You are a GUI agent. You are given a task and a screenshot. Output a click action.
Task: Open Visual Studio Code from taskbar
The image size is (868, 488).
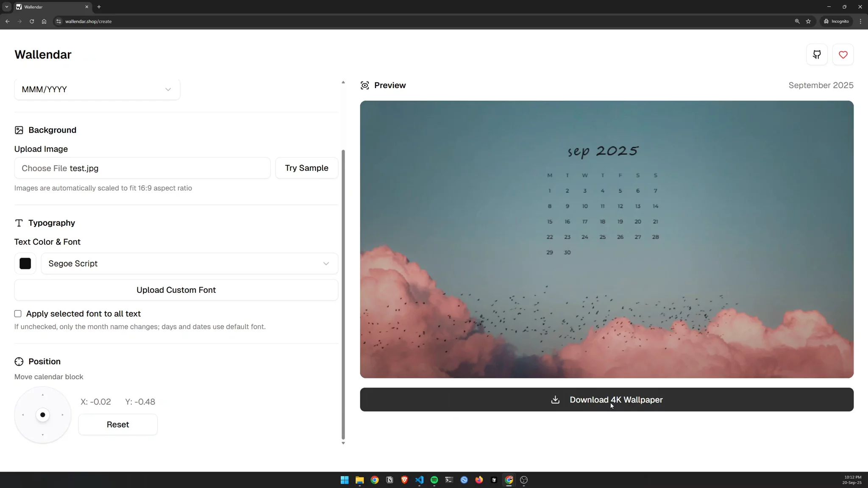pyautogui.click(x=419, y=480)
